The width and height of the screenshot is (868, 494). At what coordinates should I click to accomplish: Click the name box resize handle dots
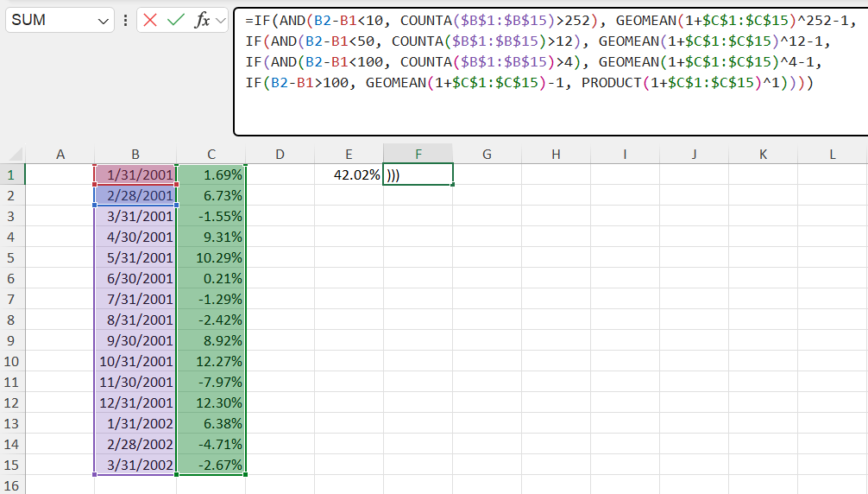127,20
